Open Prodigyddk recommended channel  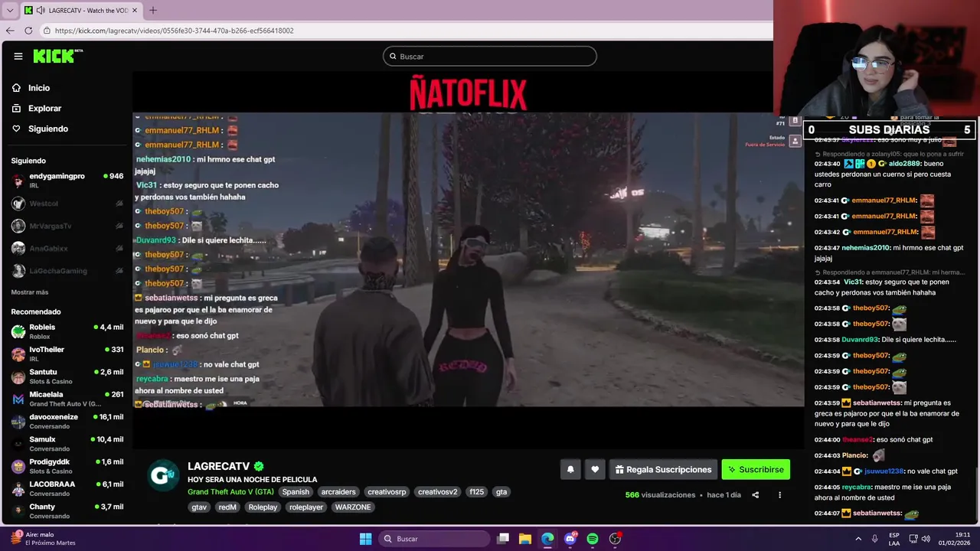tap(67, 466)
